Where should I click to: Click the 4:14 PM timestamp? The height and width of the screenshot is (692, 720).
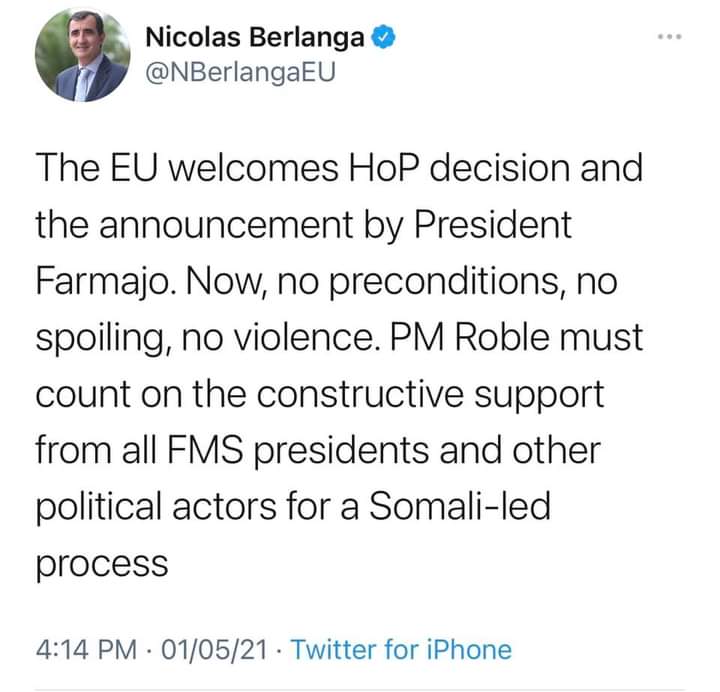point(86,650)
